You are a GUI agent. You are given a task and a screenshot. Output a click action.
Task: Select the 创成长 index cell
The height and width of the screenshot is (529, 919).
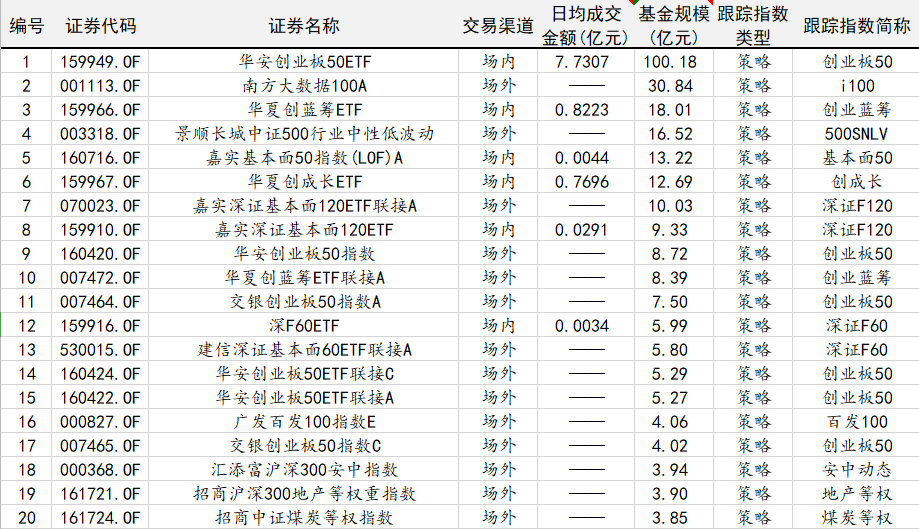[856, 182]
